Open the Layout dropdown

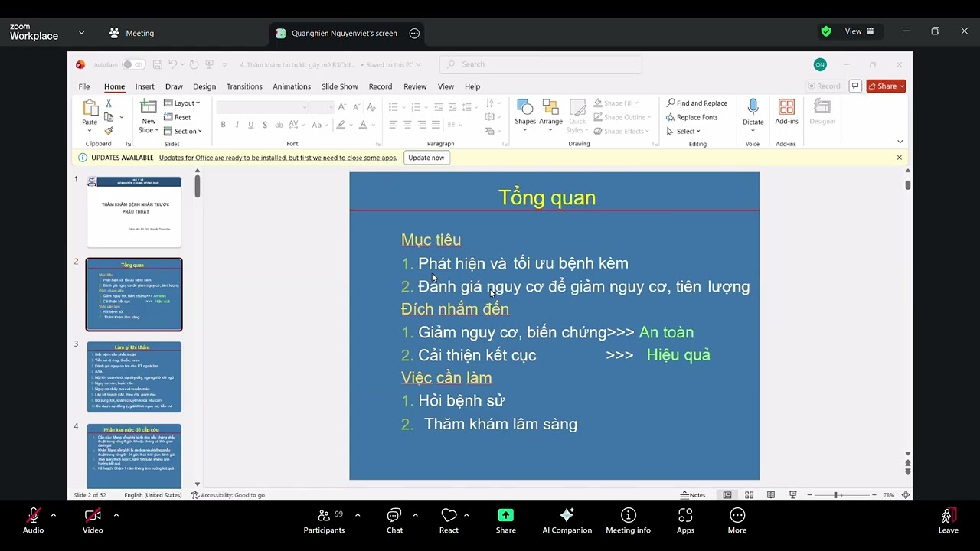click(x=182, y=103)
